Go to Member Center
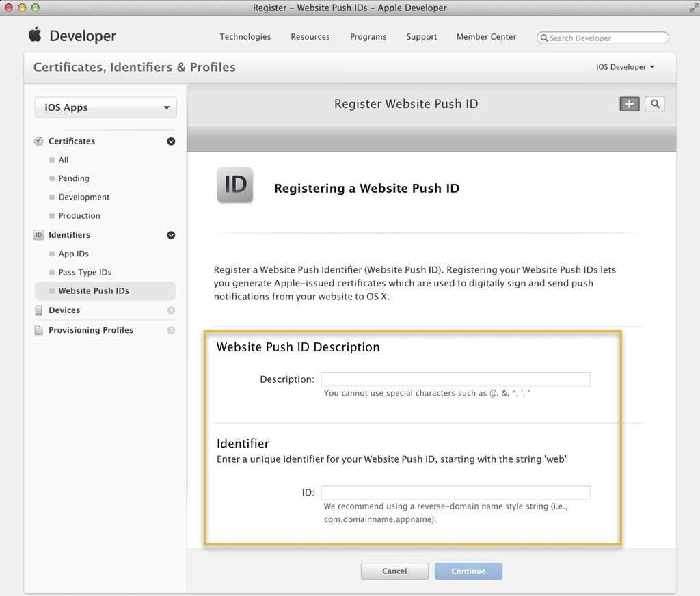 click(486, 37)
